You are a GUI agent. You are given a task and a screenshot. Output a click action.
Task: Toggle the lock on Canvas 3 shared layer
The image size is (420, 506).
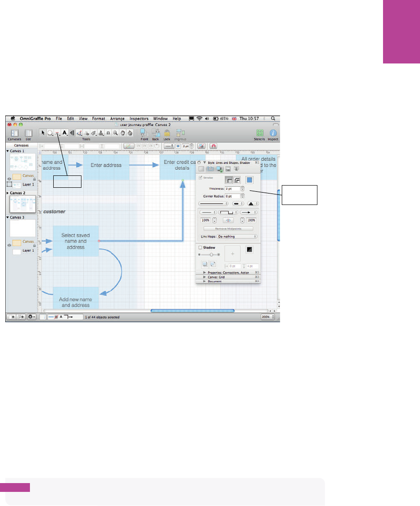click(x=34, y=245)
